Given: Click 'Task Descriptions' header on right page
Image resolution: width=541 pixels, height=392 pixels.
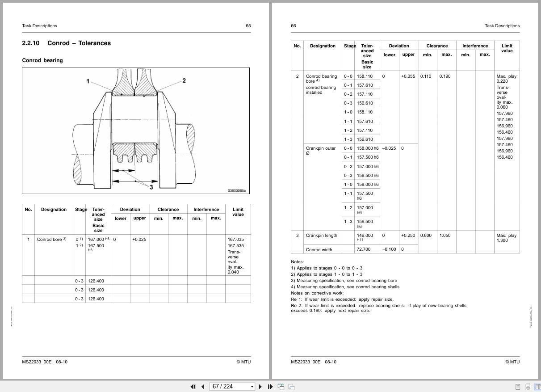Looking at the screenshot, I should pos(502,26).
